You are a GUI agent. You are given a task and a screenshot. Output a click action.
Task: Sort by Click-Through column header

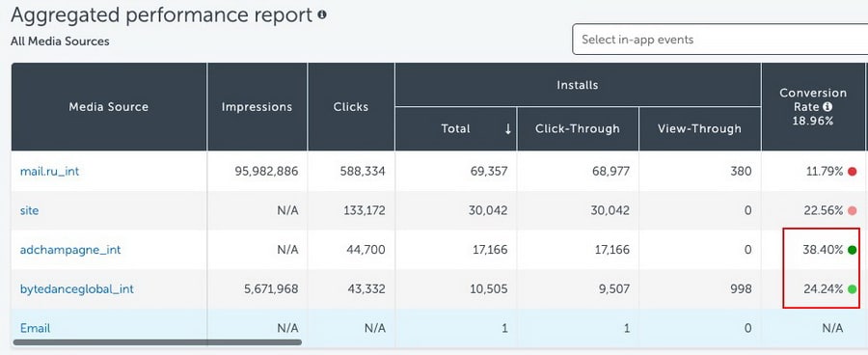[578, 129]
